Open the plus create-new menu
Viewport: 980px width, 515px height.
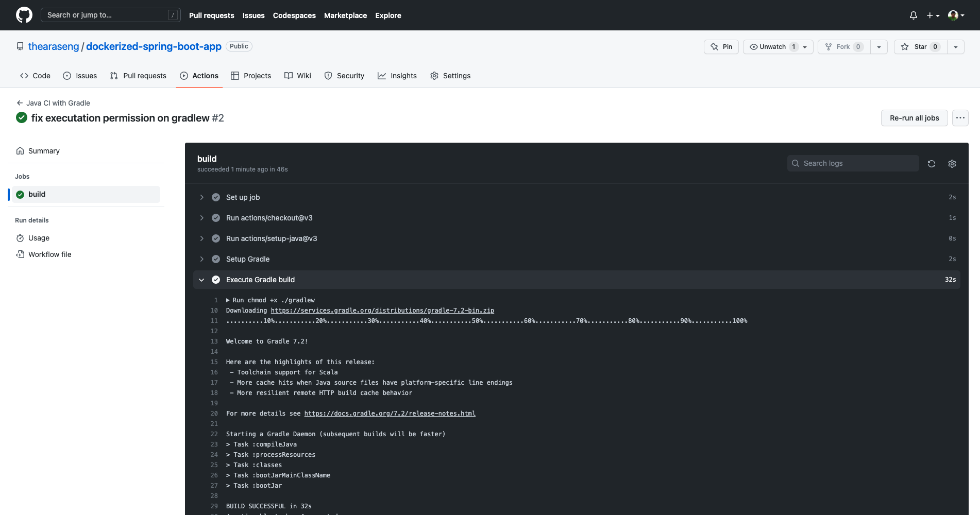[x=933, y=15]
